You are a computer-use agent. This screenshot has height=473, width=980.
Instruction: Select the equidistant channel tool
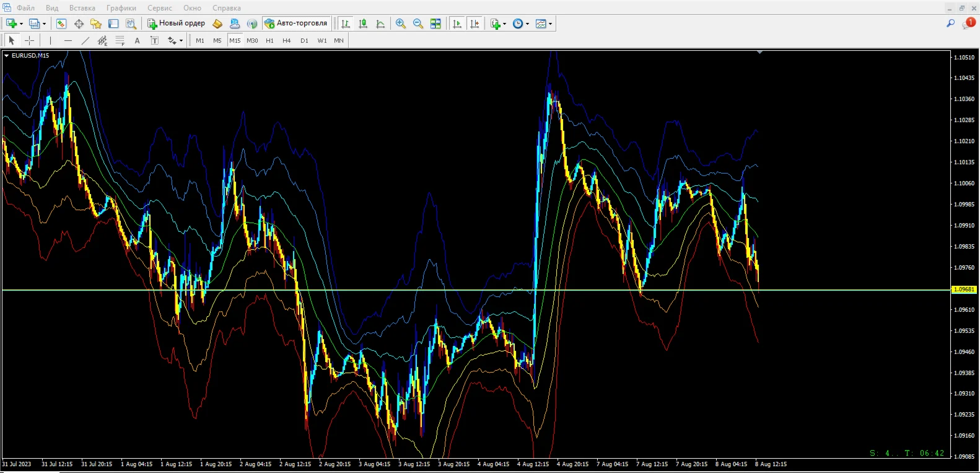(103, 40)
